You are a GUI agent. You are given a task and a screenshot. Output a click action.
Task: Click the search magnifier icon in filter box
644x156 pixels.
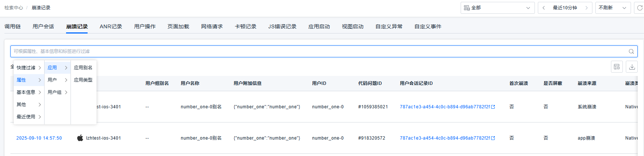[631, 51]
